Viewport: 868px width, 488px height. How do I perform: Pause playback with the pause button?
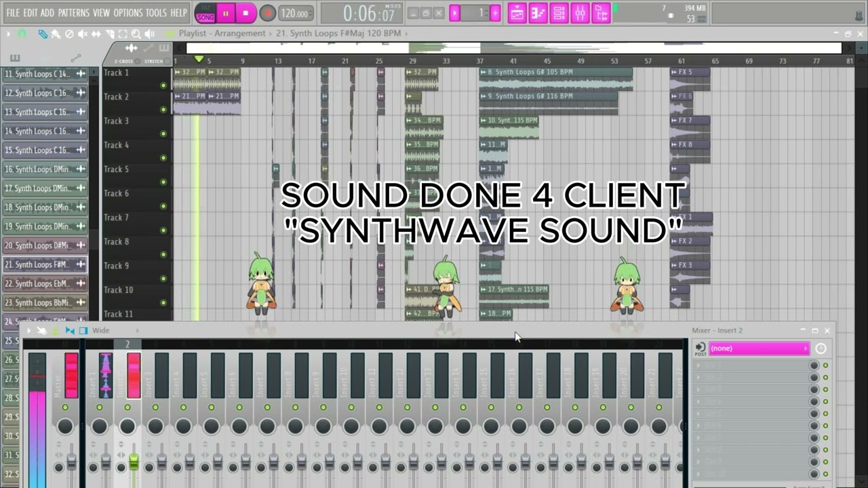click(225, 13)
